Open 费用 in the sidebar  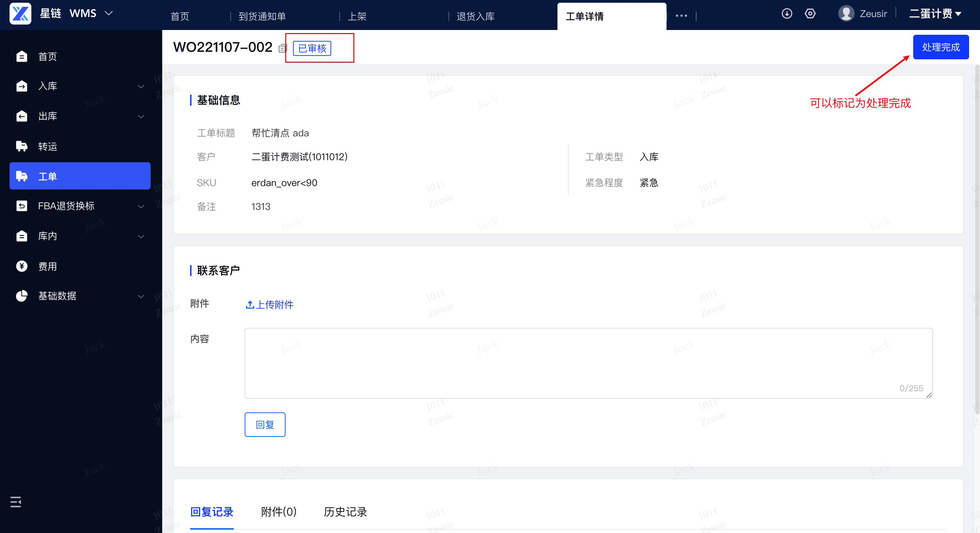coord(80,266)
